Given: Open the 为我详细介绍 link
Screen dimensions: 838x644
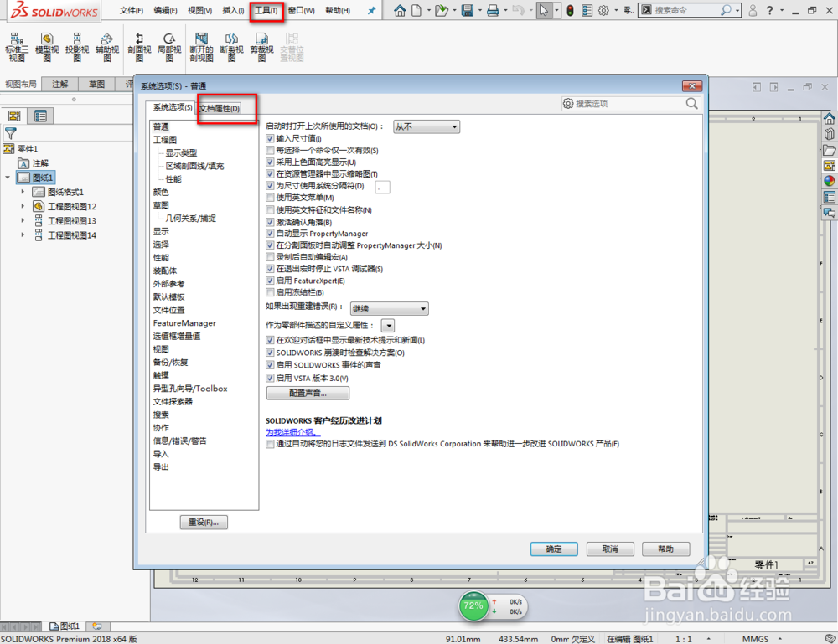Looking at the screenshot, I should tap(292, 432).
